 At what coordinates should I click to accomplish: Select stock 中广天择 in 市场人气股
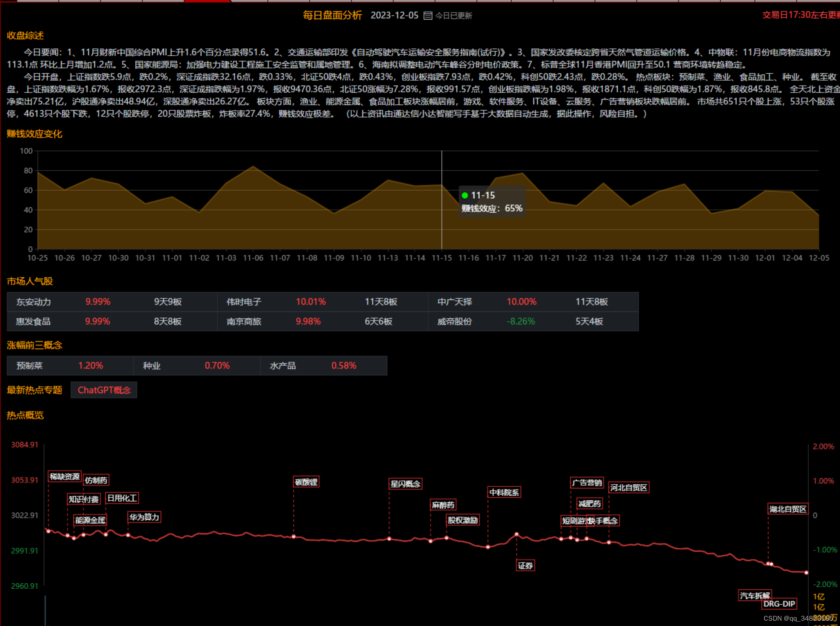[455, 302]
